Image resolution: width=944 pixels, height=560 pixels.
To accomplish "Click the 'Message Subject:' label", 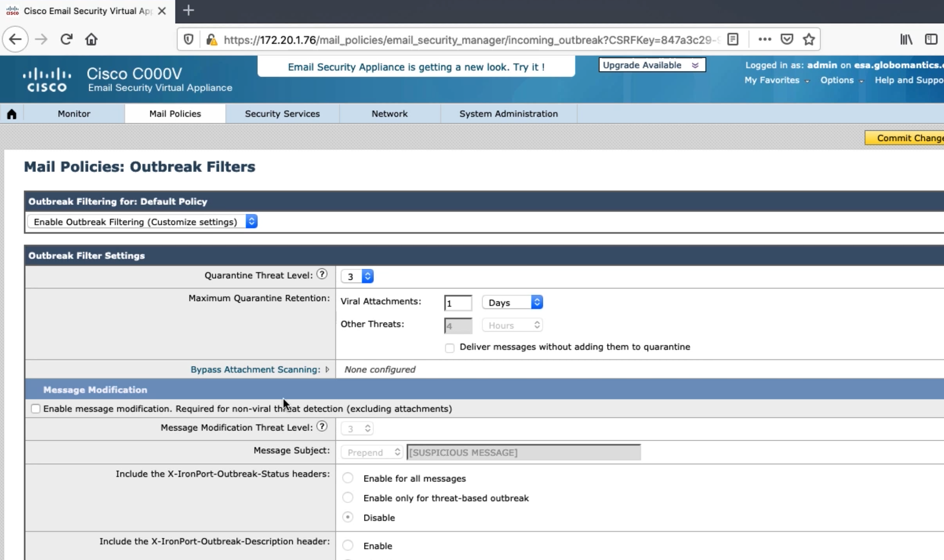I will pyautogui.click(x=292, y=450).
